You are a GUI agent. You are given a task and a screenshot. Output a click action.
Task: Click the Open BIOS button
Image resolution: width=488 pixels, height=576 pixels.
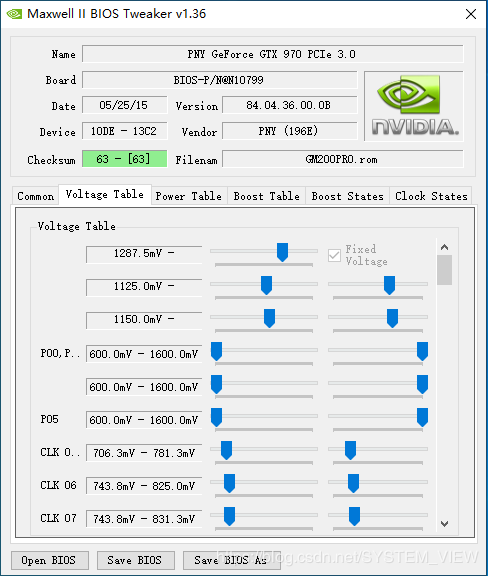50,560
